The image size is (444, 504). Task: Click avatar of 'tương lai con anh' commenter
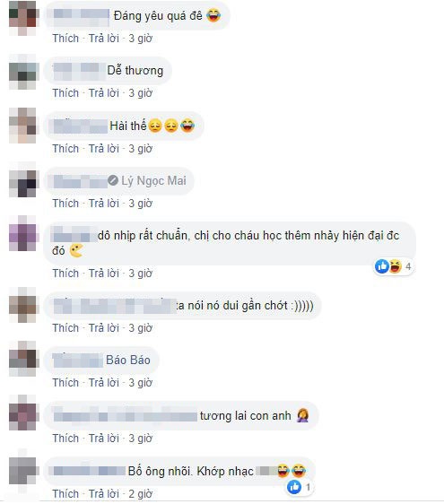22,413
